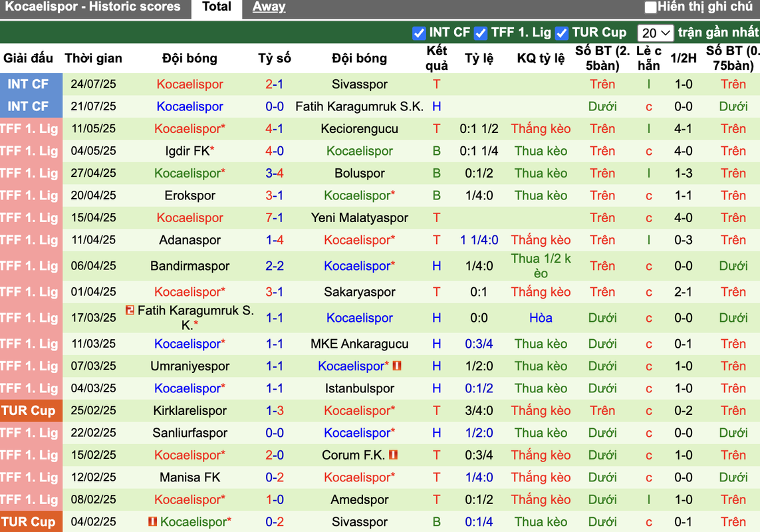Uncheck the TUR Cup filter checkbox
This screenshot has height=532, width=760.
tap(561, 33)
